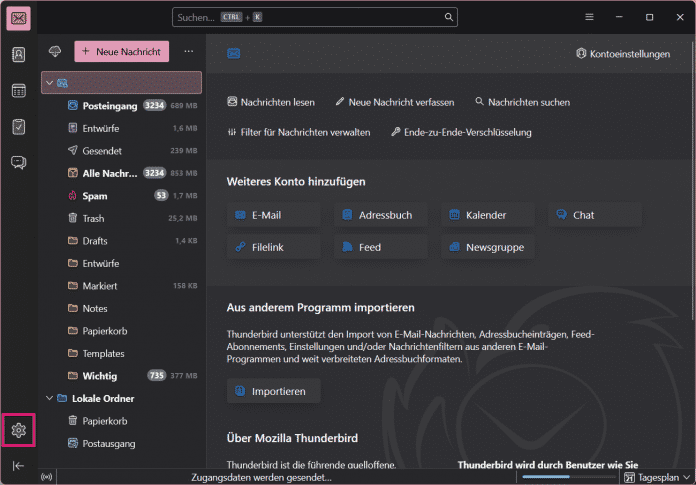Open the hamburger application menu
Screen dimensions: 696x485
coord(589,17)
